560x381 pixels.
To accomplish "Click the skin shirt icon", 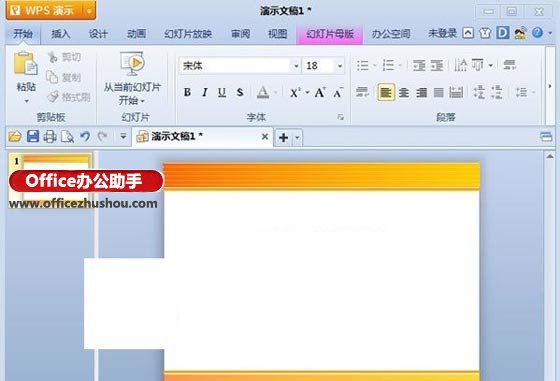I will (x=485, y=33).
